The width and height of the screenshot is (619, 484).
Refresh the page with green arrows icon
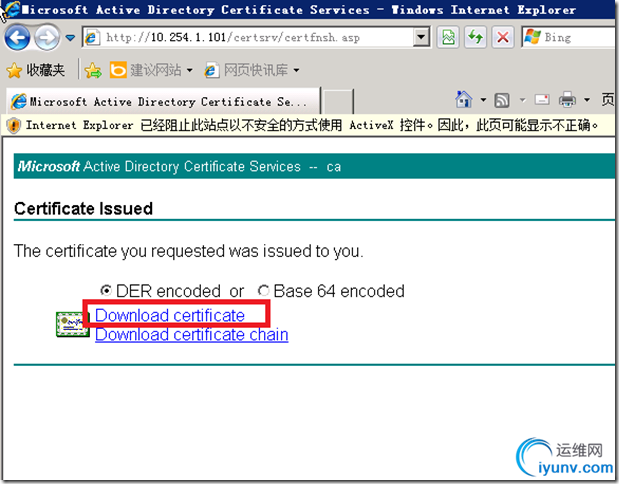(475, 38)
